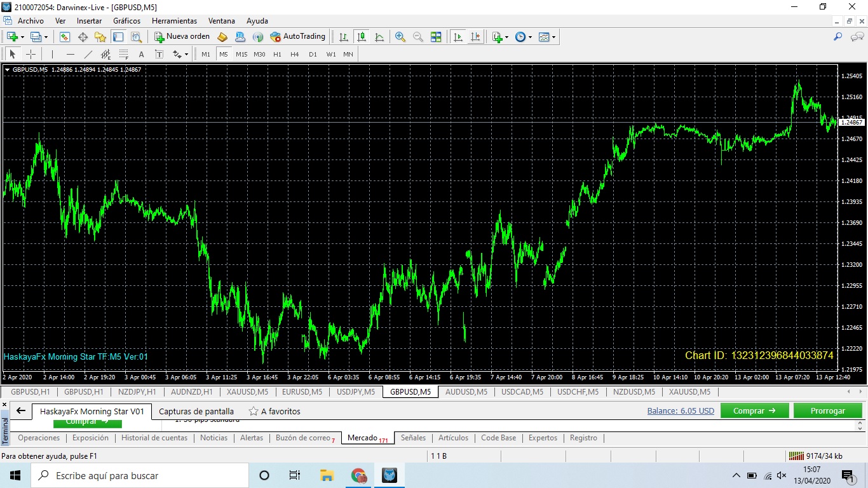Image resolution: width=868 pixels, height=488 pixels.
Task: Set timeframe to H4
Action: [x=295, y=54]
